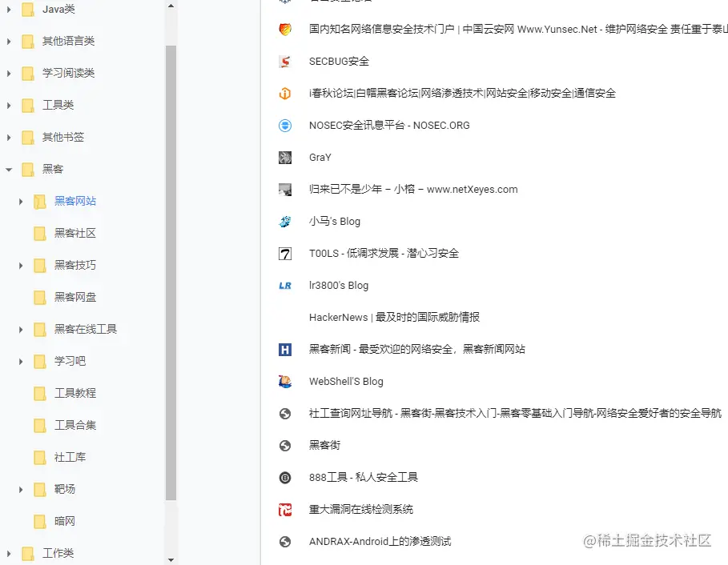The height and width of the screenshot is (565, 728).
Task: Click the Java类 folder icon
Action: pos(28,10)
